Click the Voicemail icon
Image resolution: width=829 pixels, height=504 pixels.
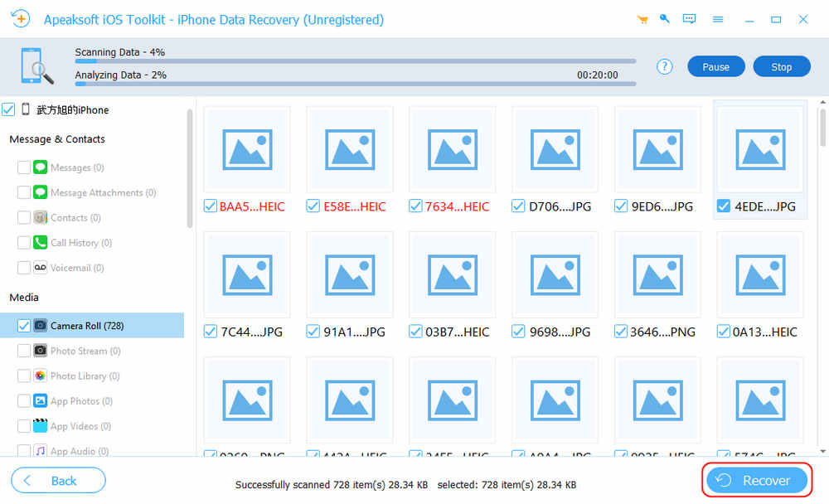[x=40, y=268]
